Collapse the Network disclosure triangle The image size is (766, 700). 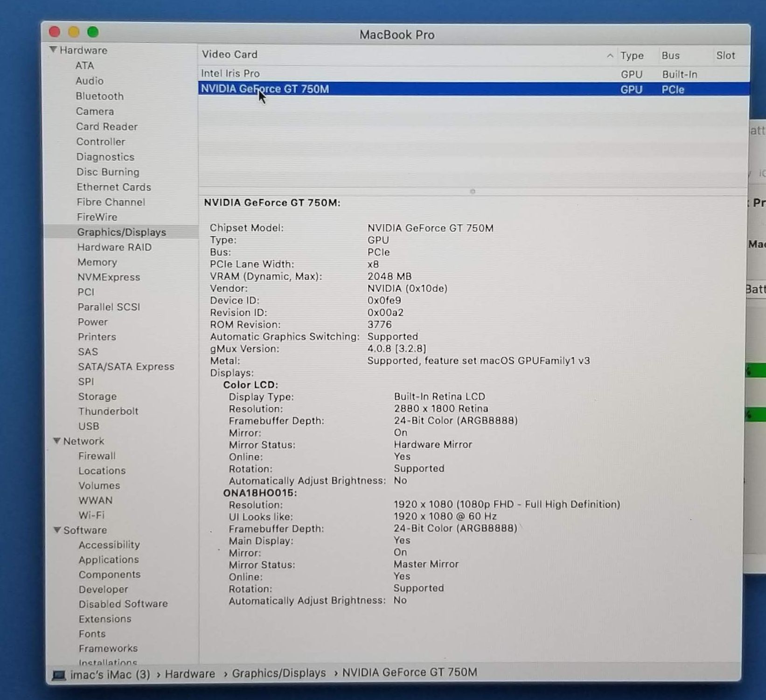click(x=57, y=441)
